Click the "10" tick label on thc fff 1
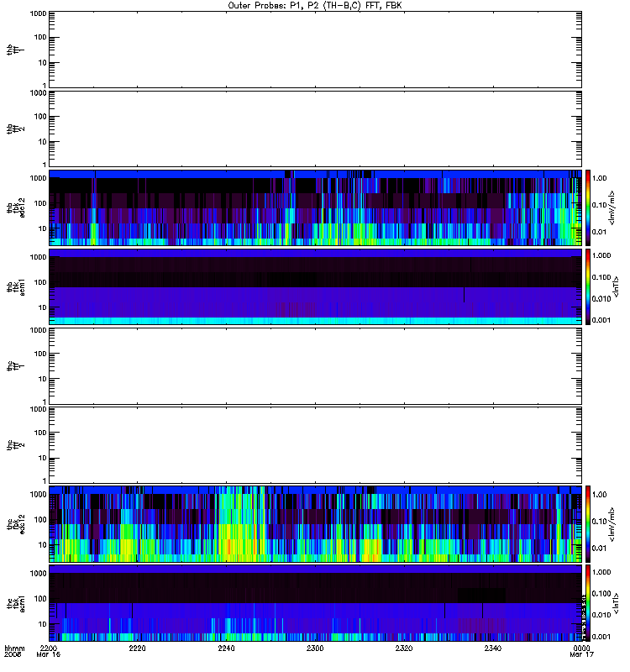Viewport: 630px width, 672px height. pyautogui.click(x=43, y=379)
